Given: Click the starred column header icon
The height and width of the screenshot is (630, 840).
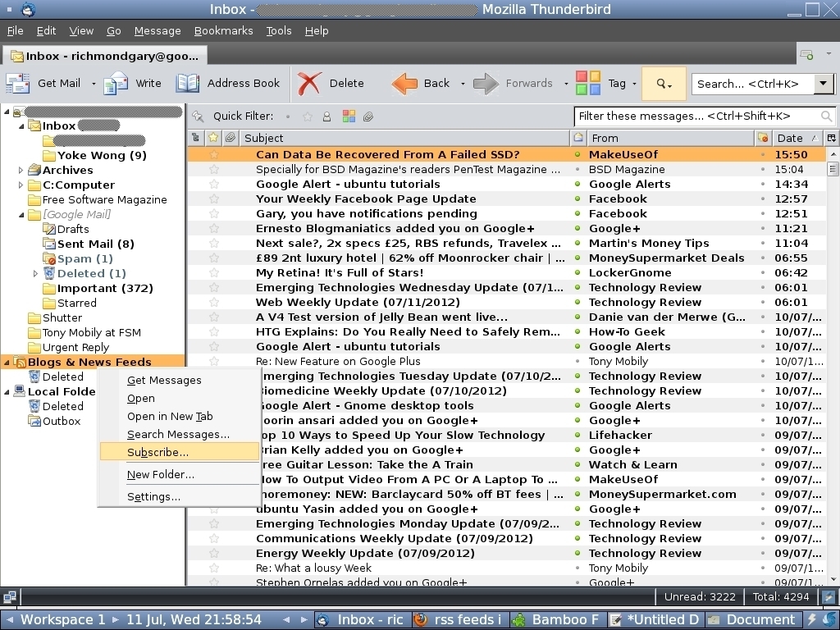Looking at the screenshot, I should click(x=213, y=138).
